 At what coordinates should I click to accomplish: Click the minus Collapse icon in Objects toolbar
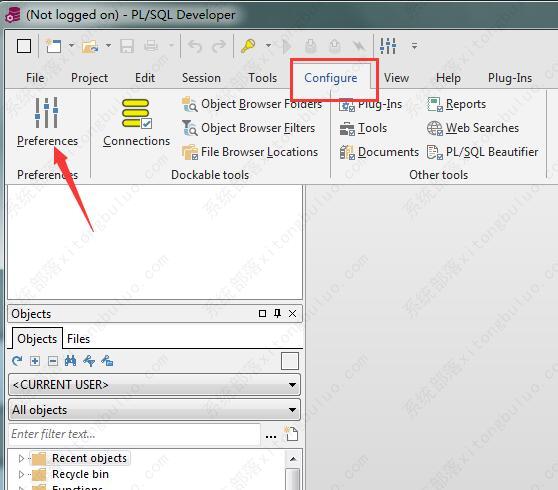click(x=53, y=362)
